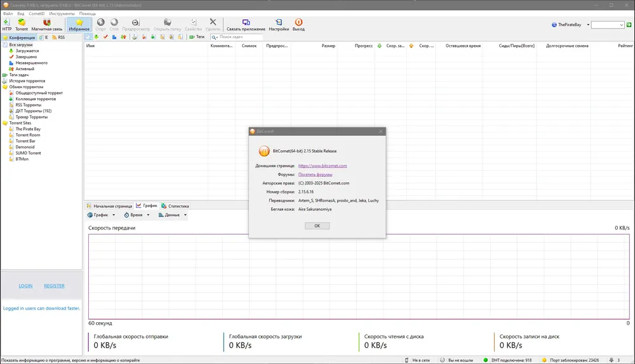Select BTMon site entry
The width and height of the screenshot is (635, 364).
pos(22,159)
